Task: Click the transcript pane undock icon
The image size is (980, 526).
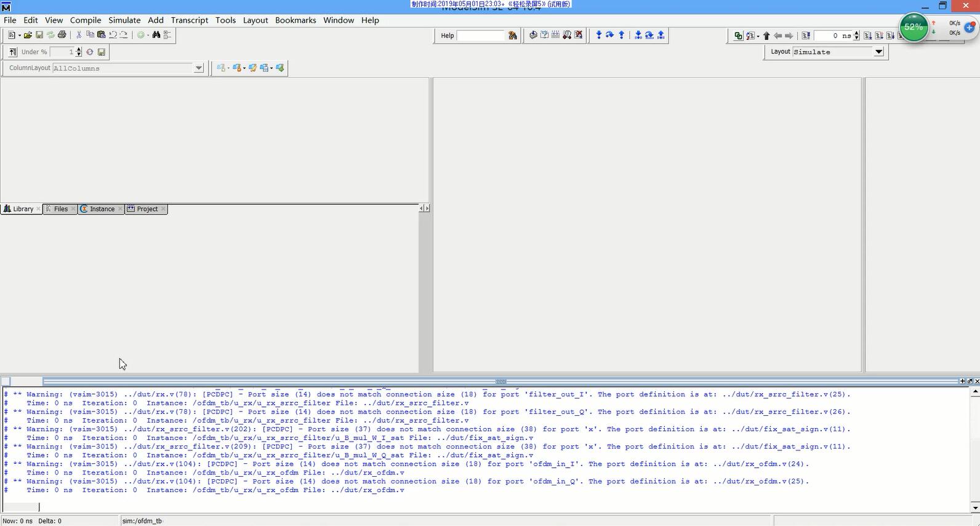Action: 970,381
